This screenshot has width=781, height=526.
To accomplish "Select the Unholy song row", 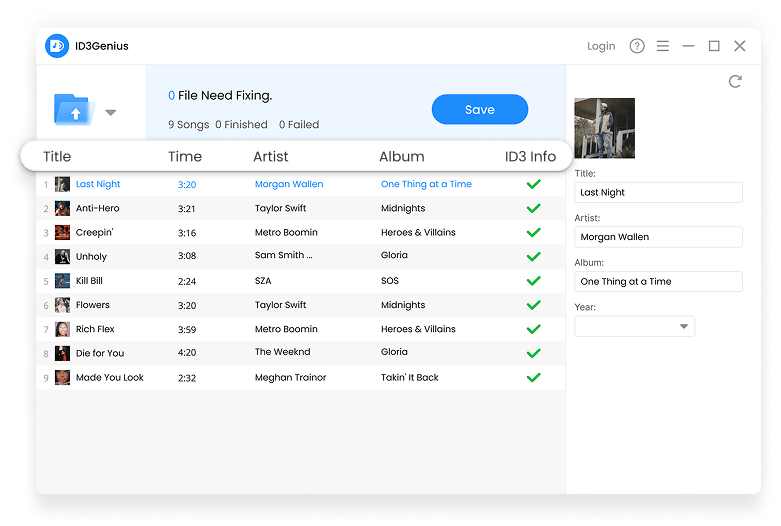I will (x=301, y=257).
